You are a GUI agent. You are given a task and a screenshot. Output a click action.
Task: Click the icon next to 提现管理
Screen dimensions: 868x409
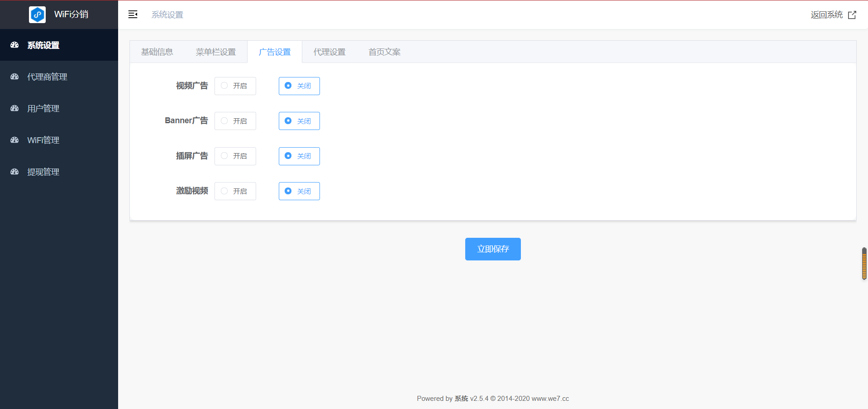tap(14, 172)
